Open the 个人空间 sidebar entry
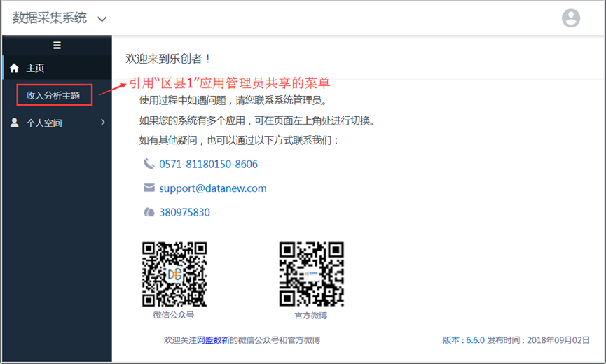Screen dimensions: 606x364 point(44,122)
